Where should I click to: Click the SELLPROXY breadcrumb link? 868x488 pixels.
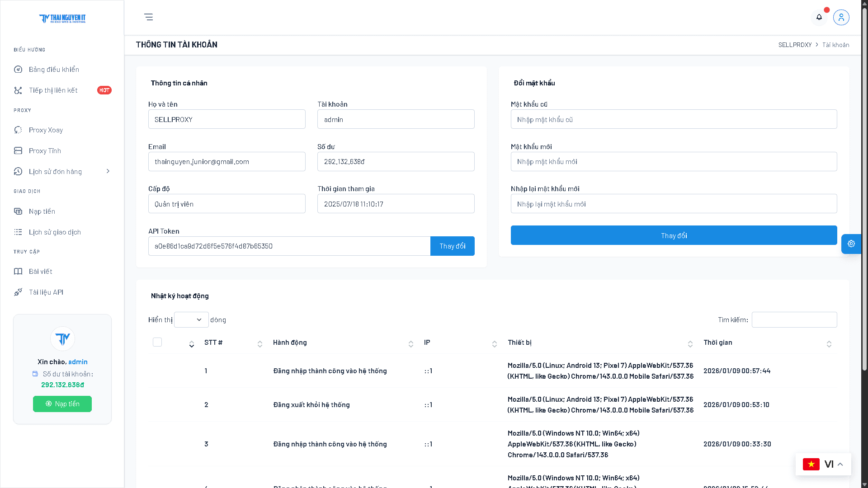pos(795,45)
